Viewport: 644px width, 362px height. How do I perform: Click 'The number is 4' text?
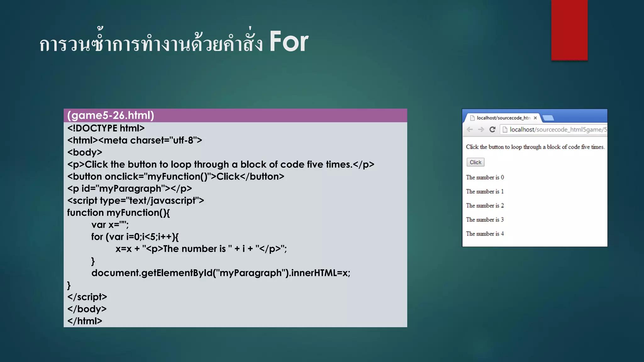[485, 234]
